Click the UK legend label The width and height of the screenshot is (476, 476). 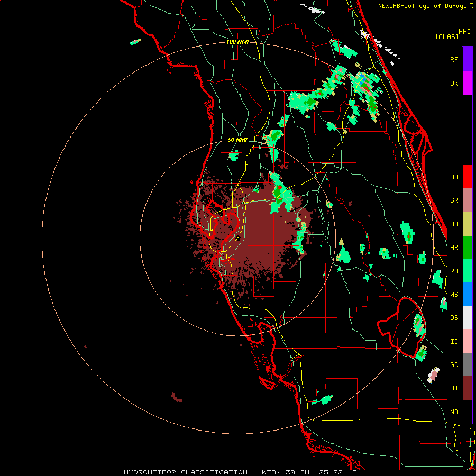coord(454,83)
